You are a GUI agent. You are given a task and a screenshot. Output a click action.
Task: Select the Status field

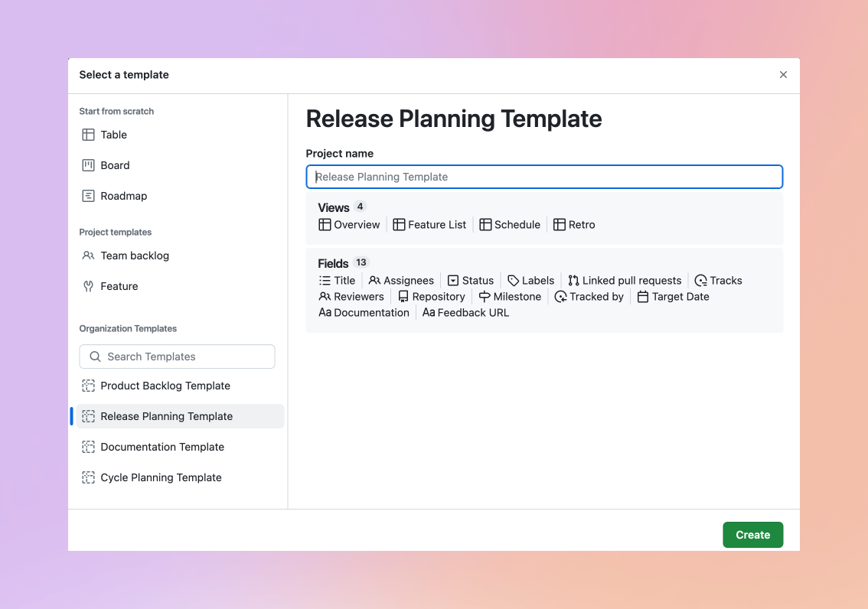pos(471,280)
